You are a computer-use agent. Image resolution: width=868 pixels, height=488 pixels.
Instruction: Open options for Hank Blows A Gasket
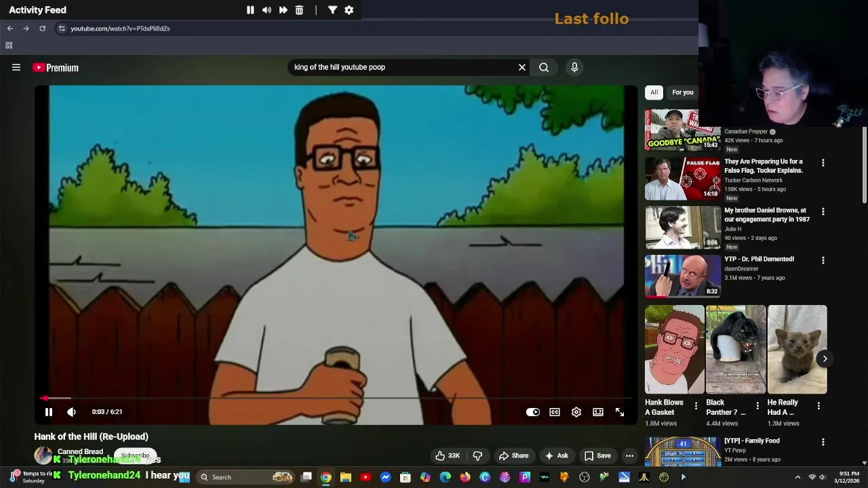point(696,406)
